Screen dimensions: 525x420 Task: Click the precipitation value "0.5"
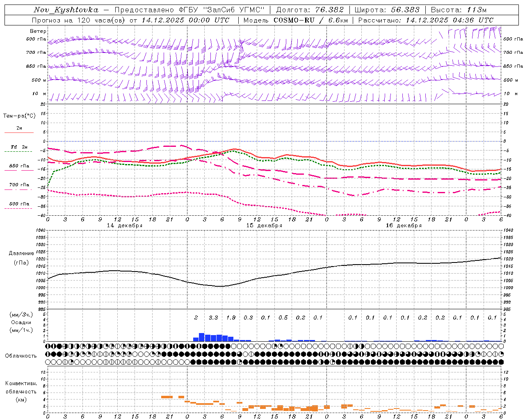click(x=283, y=317)
